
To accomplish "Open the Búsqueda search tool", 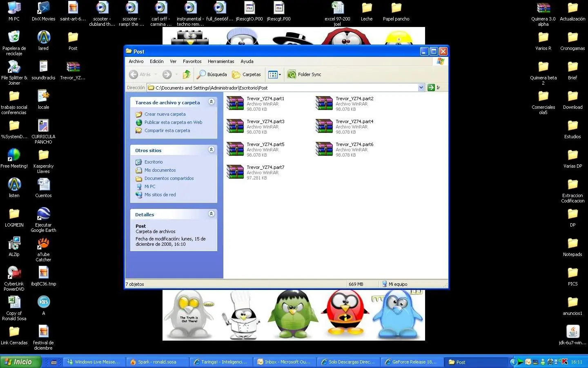I will pos(212,74).
